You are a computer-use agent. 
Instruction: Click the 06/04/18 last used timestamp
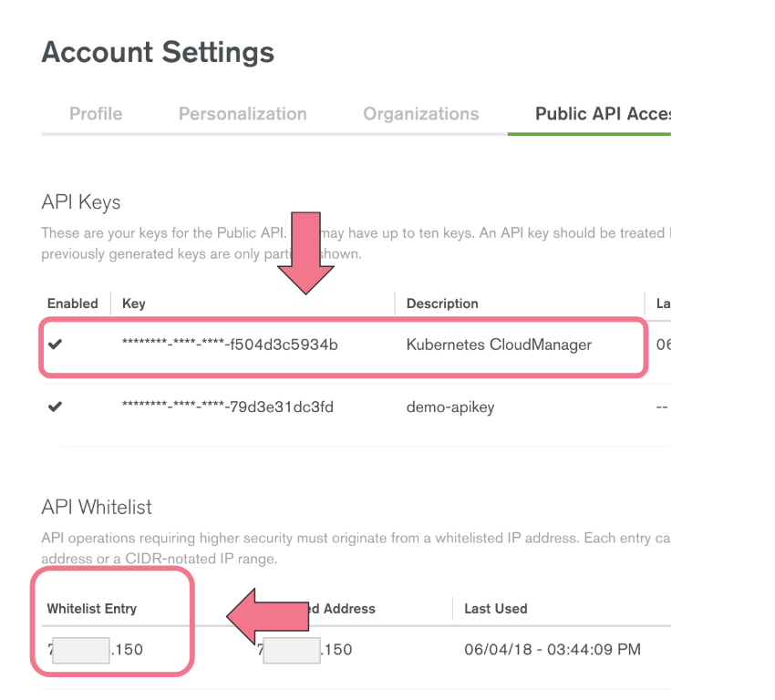553,650
